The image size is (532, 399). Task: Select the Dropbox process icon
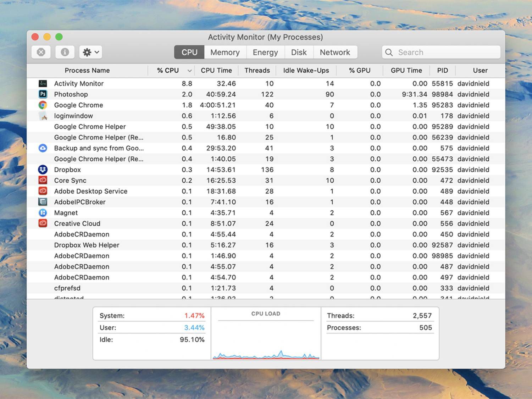(43, 170)
